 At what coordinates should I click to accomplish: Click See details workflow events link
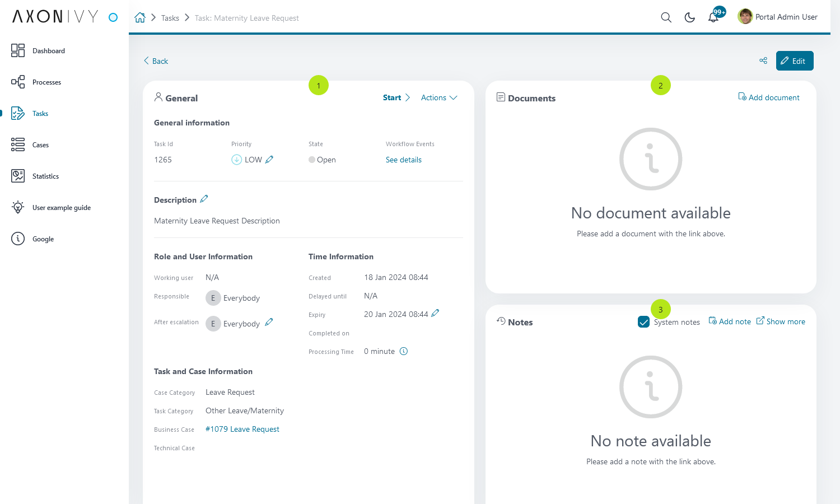(404, 160)
